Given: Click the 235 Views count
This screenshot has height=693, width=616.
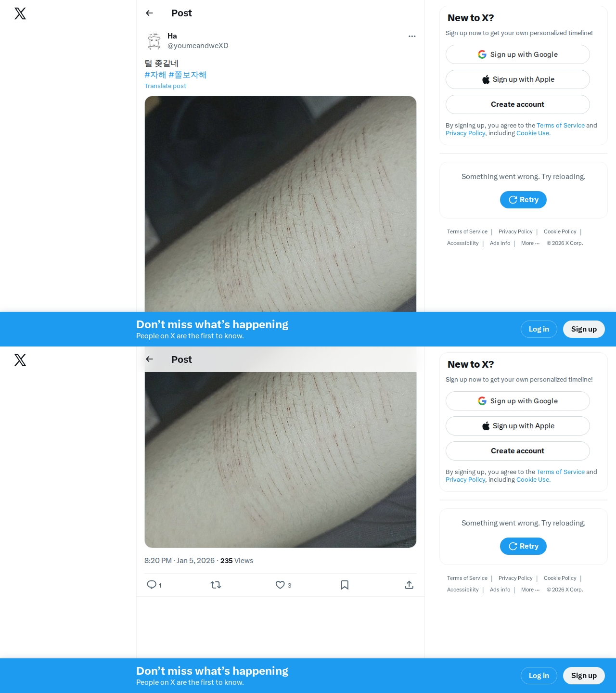Looking at the screenshot, I should (237, 561).
